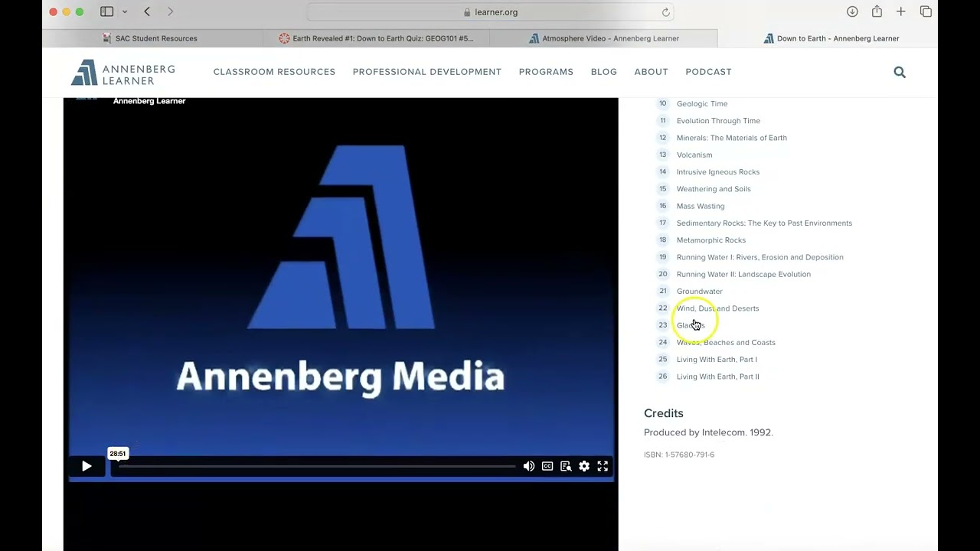Image resolution: width=980 pixels, height=551 pixels.
Task: Open Intrusive Igneous Rocks episode
Action: (x=718, y=172)
